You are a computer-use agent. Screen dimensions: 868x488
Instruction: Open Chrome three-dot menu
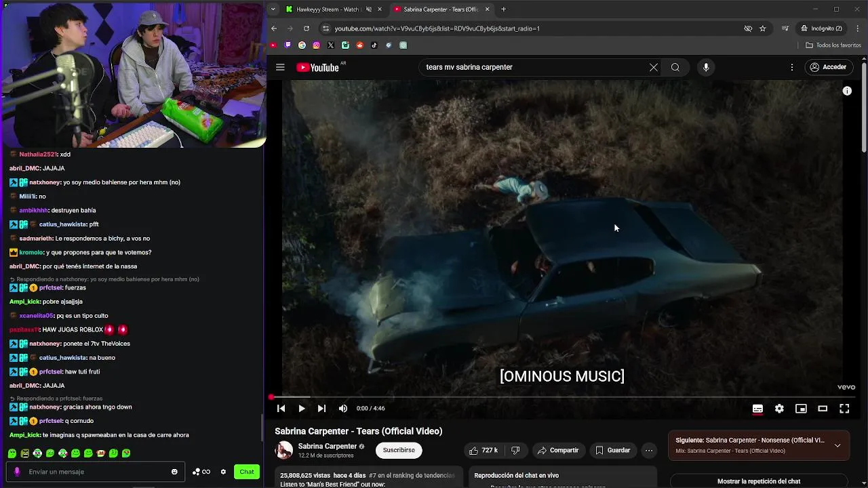click(x=858, y=28)
